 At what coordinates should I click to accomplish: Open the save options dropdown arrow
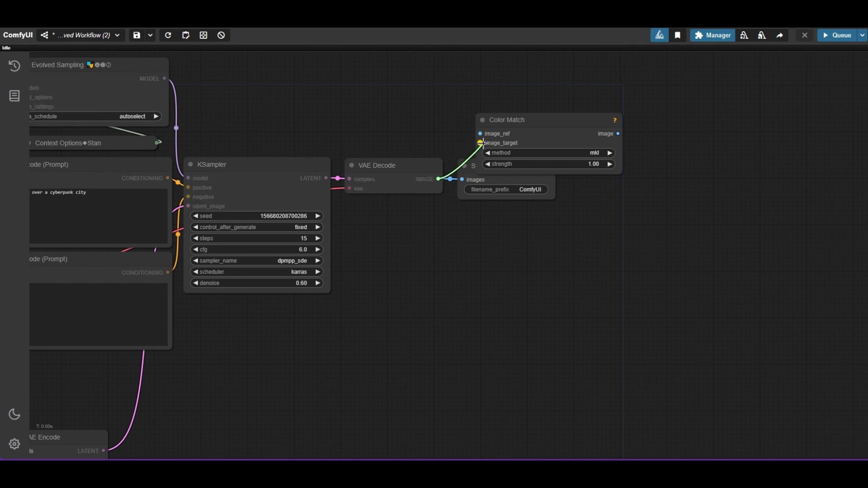coord(150,35)
